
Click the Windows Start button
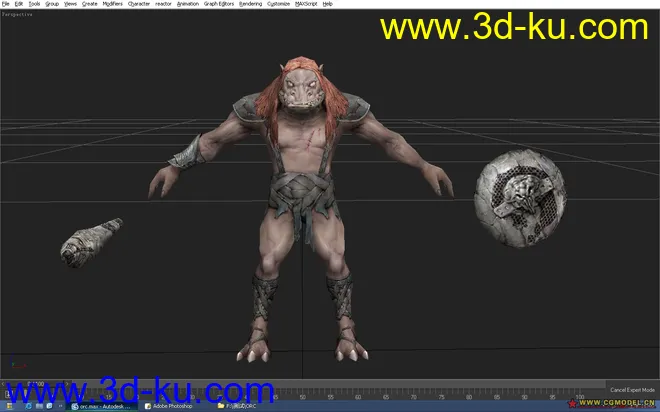coord(9,406)
